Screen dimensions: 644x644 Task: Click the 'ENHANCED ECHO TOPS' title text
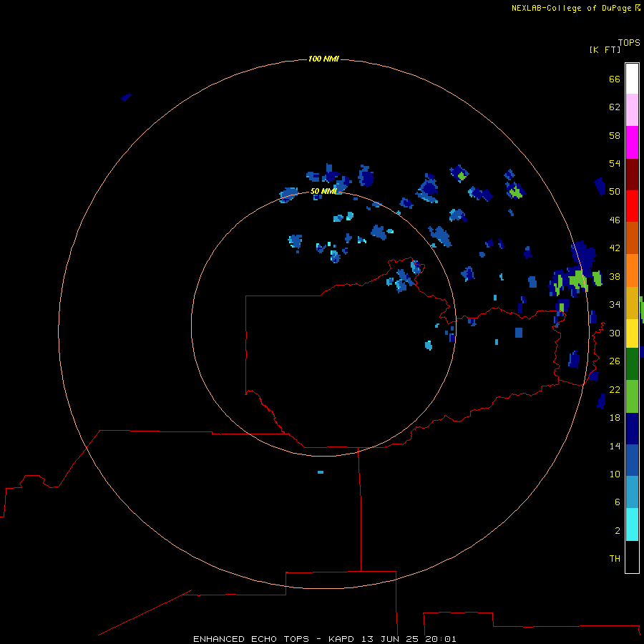251,639
